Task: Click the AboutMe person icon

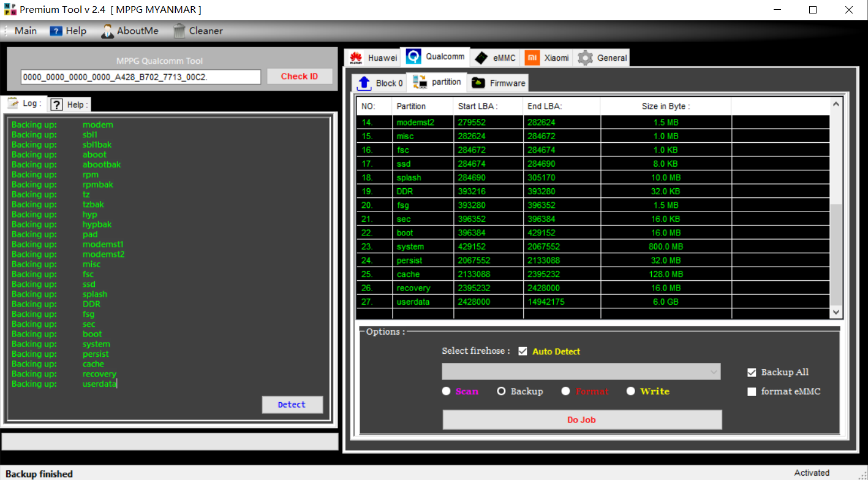Action: click(108, 31)
